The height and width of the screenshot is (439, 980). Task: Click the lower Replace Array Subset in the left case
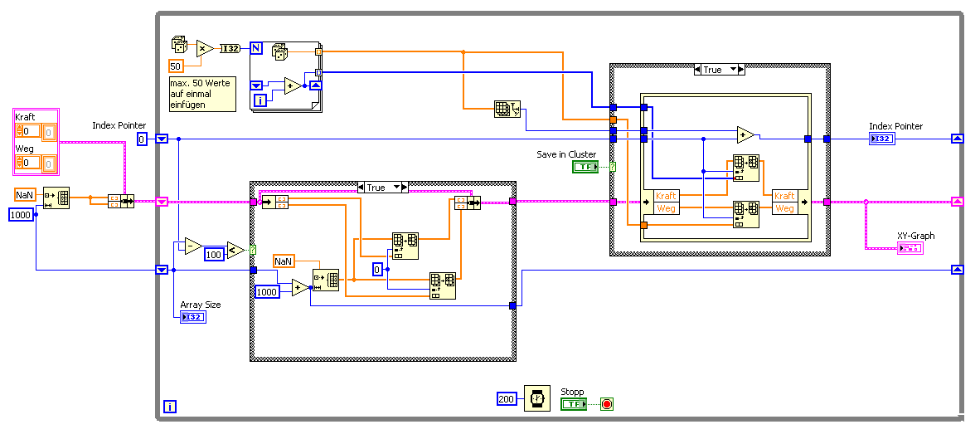(443, 285)
